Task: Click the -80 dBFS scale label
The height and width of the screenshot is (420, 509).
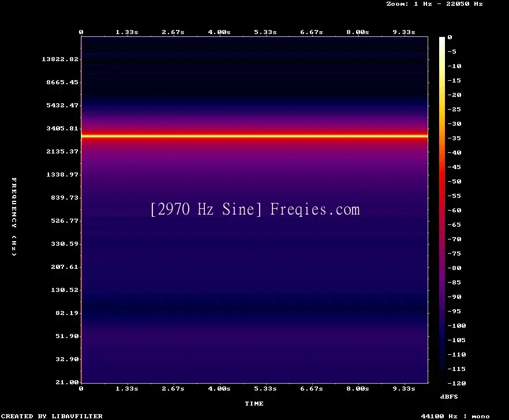Action: click(x=455, y=268)
